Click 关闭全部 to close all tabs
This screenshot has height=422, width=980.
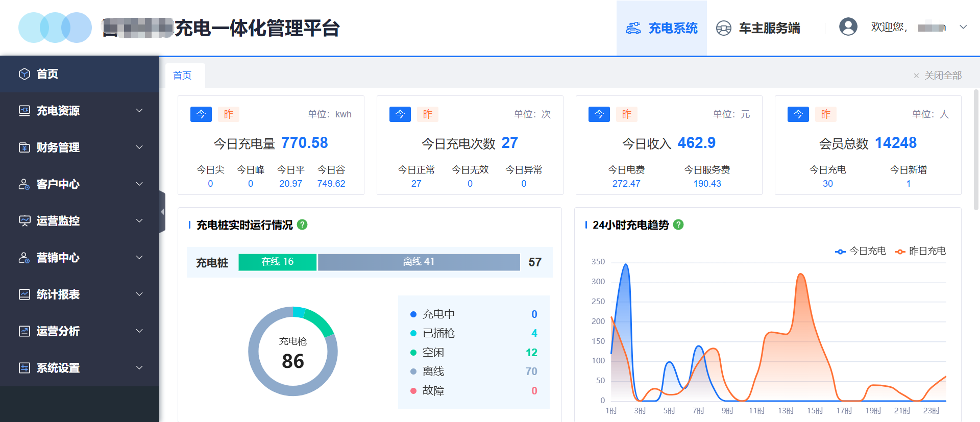click(x=943, y=76)
